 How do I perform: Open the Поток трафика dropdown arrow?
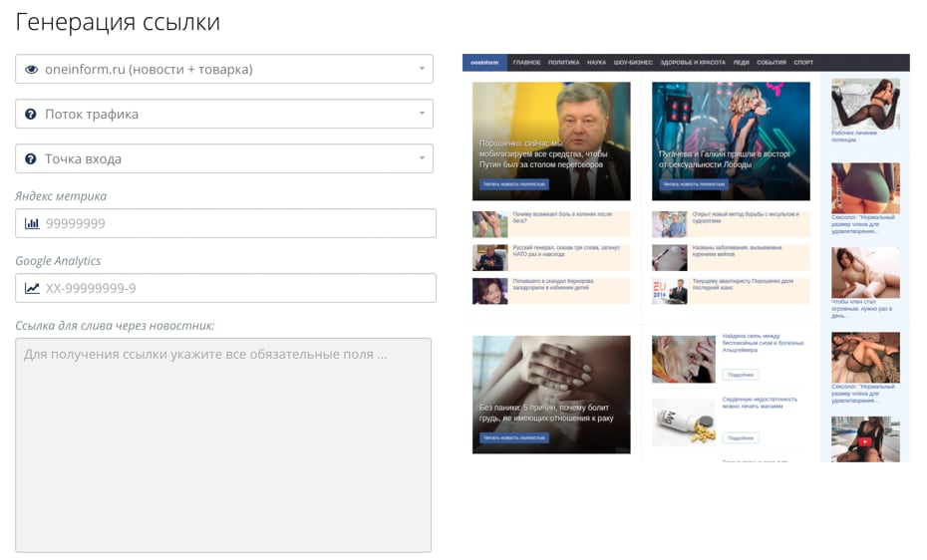422,115
